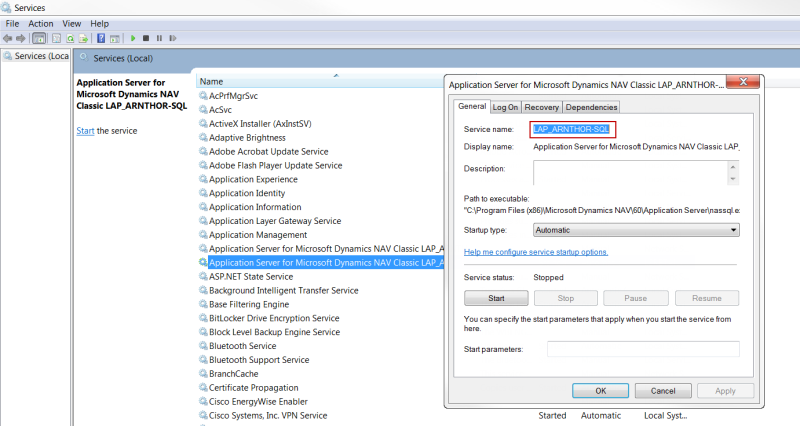Go forward with the toolbar Forward arrow
The width and height of the screenshot is (800, 426).
click(20, 38)
